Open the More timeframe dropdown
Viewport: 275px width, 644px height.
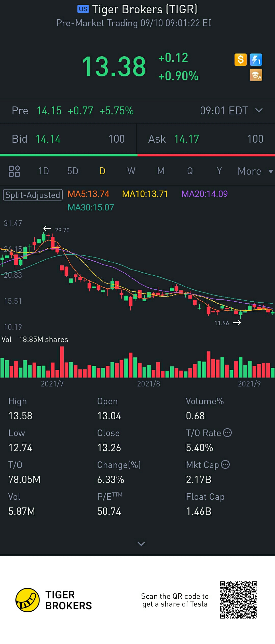click(x=255, y=171)
